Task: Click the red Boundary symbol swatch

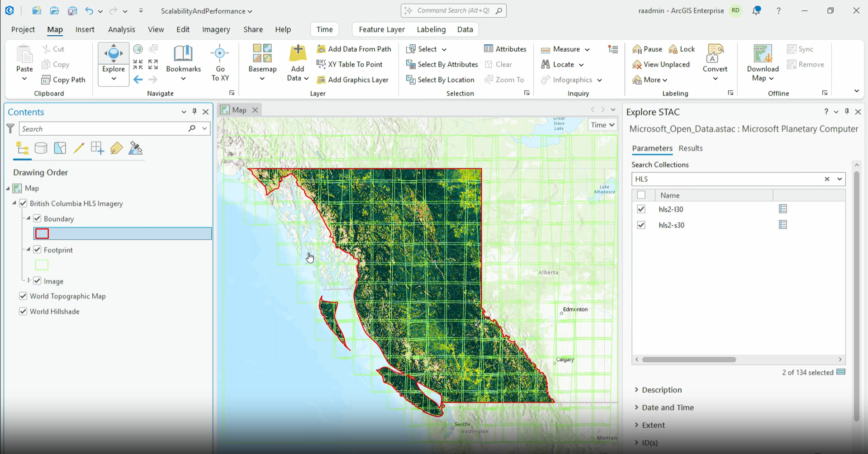Action: [x=42, y=233]
